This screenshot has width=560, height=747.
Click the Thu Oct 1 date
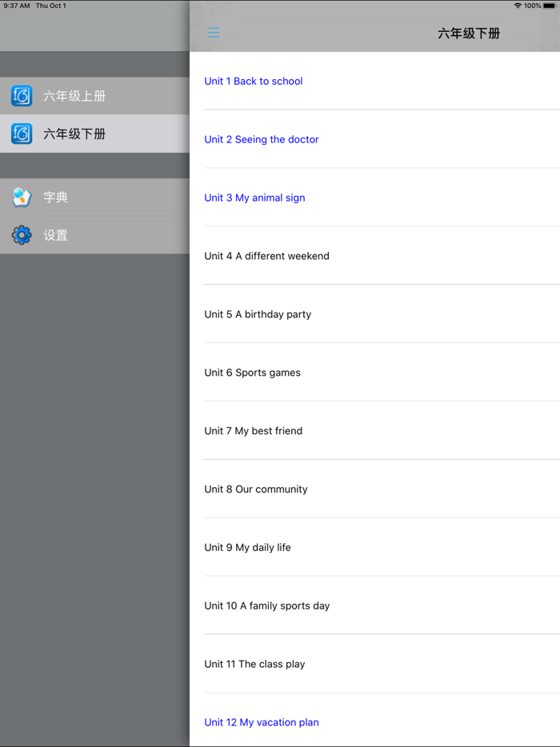pos(51,6)
